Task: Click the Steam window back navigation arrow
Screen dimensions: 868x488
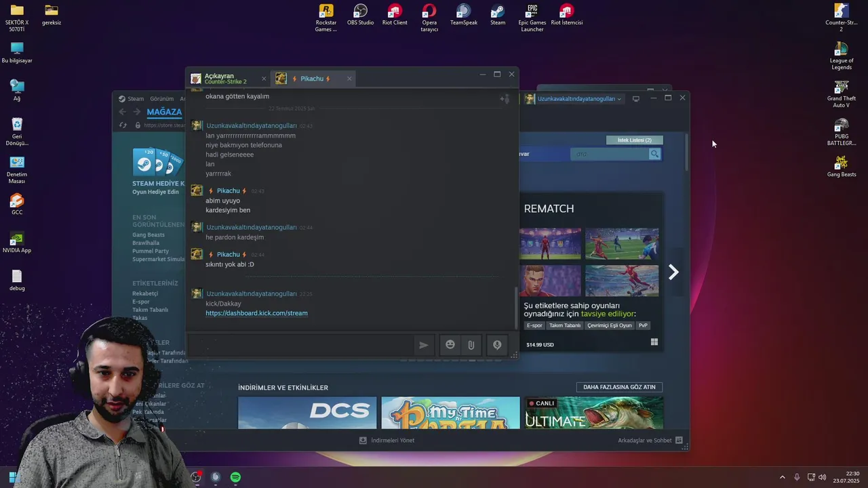Action: point(122,112)
